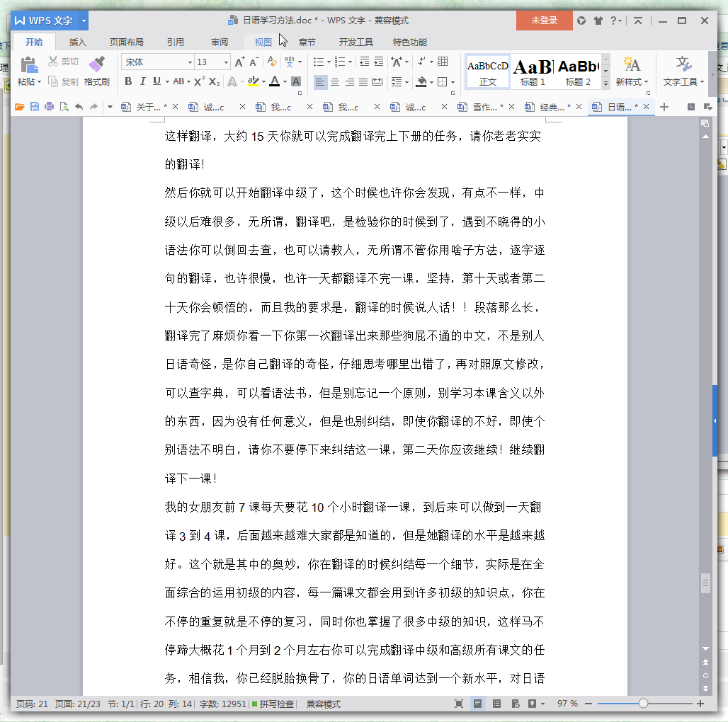Click the new document tab plus button
The image size is (728, 722).
pos(664,107)
